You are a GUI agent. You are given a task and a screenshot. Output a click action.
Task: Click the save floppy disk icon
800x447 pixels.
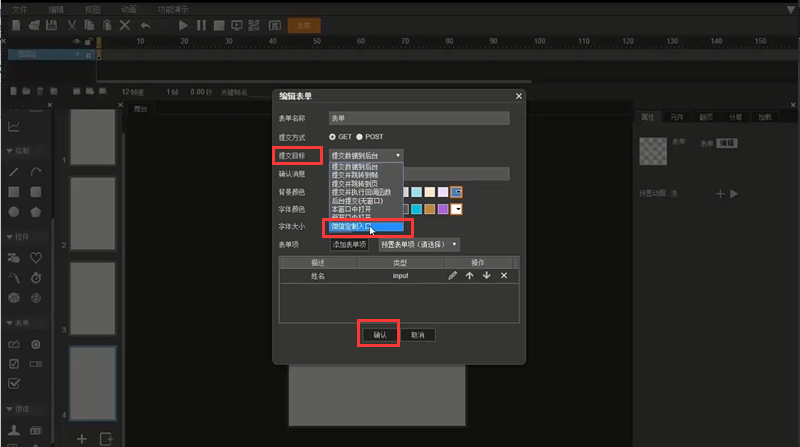pos(52,25)
